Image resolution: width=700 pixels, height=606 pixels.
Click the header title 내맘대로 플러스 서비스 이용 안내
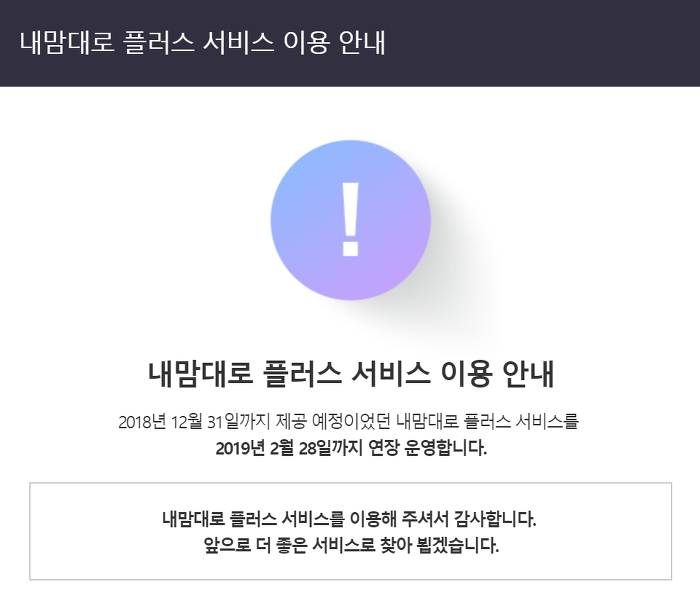point(203,43)
